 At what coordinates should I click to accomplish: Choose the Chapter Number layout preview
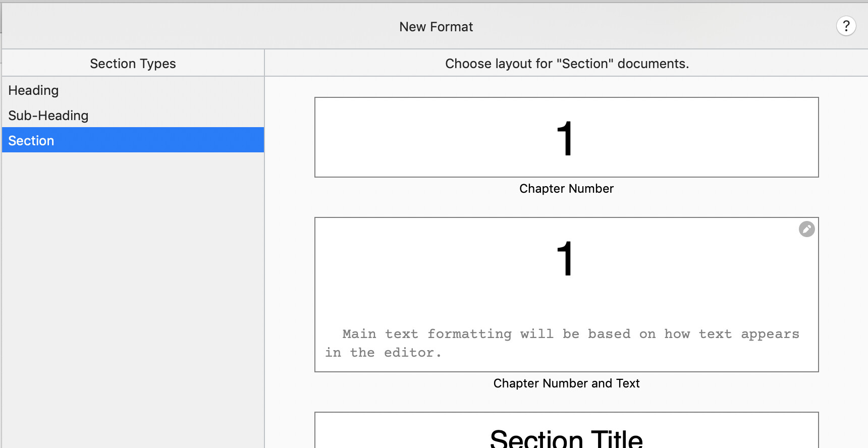pyautogui.click(x=566, y=137)
